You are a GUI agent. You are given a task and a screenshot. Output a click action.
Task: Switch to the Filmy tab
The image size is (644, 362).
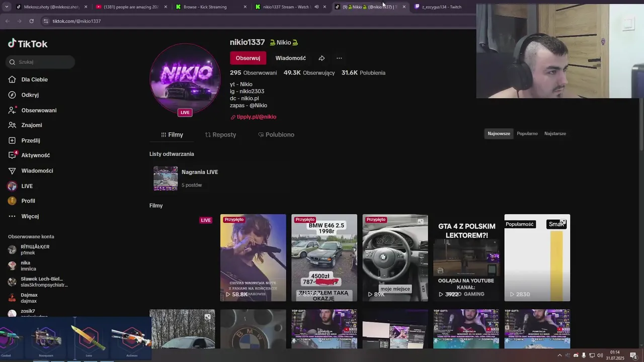172,135
